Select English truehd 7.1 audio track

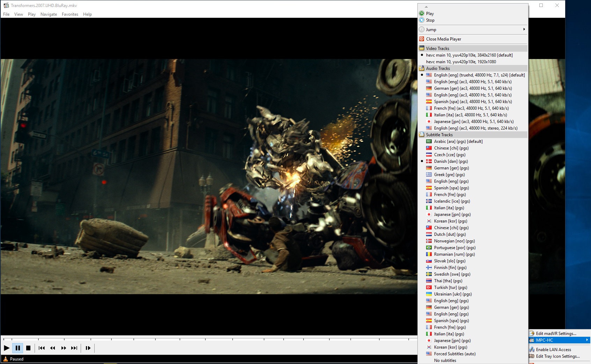coord(473,75)
